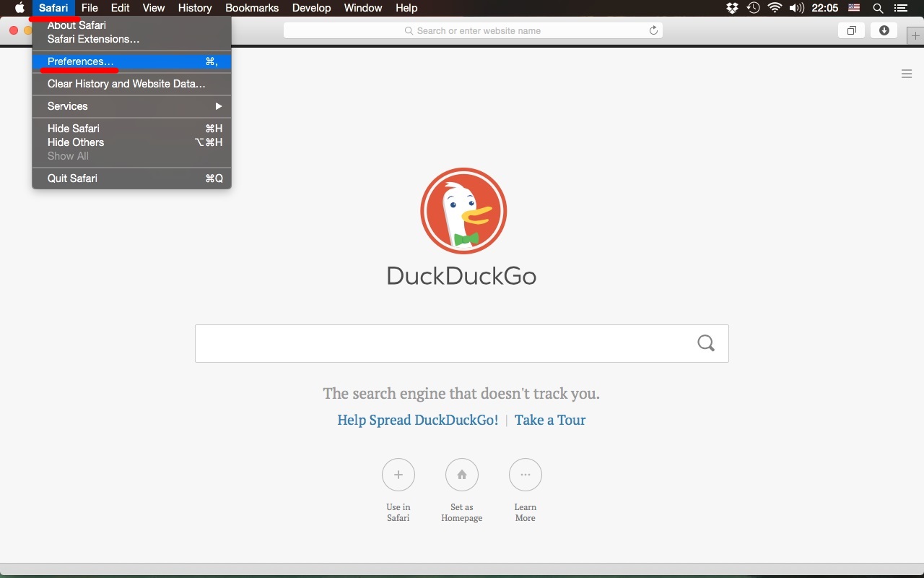Viewport: 924px width, 578px height.
Task: Open the Notification Center icon
Action: coord(900,8)
